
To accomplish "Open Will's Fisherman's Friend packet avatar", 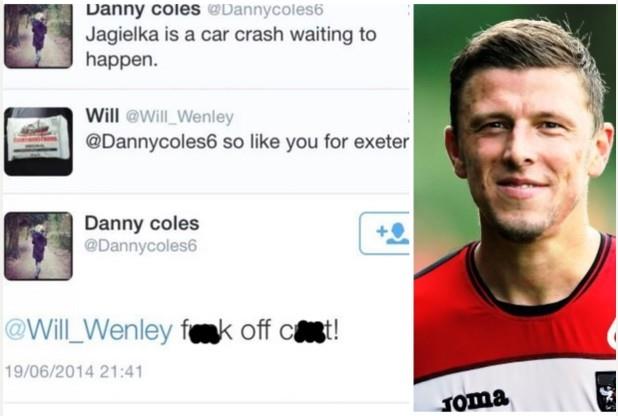I will 38,141.
